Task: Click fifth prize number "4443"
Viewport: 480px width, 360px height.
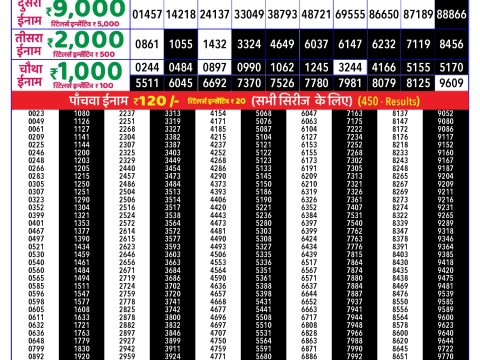Action: point(218,215)
